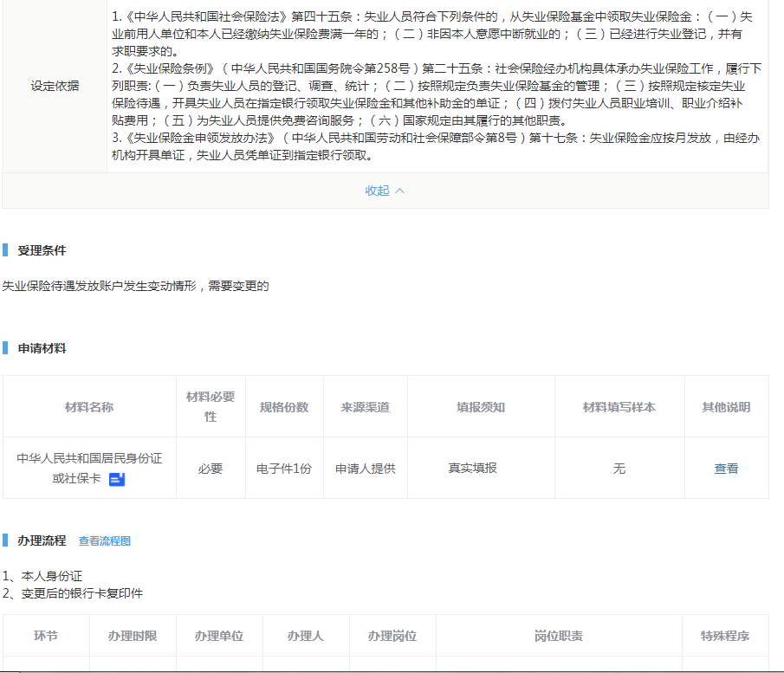Image resolution: width=784 pixels, height=673 pixels.
Task: Click the 材料填写样本 column header
Action: 619,407
